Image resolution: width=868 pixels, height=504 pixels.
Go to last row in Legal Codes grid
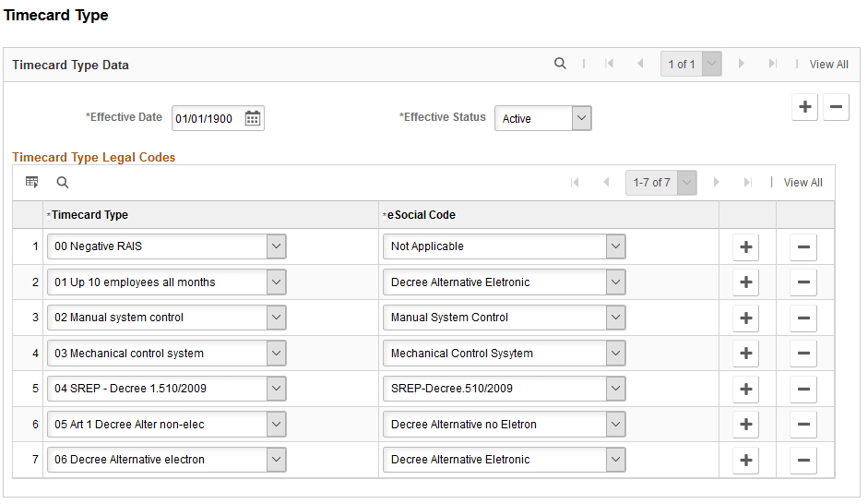pos(748,182)
